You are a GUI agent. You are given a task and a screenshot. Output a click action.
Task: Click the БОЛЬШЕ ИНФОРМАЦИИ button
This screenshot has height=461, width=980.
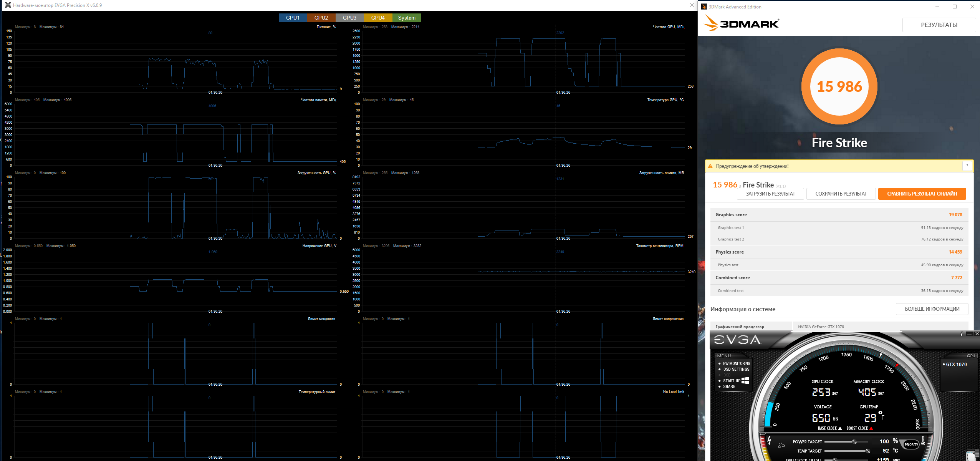[932, 309]
